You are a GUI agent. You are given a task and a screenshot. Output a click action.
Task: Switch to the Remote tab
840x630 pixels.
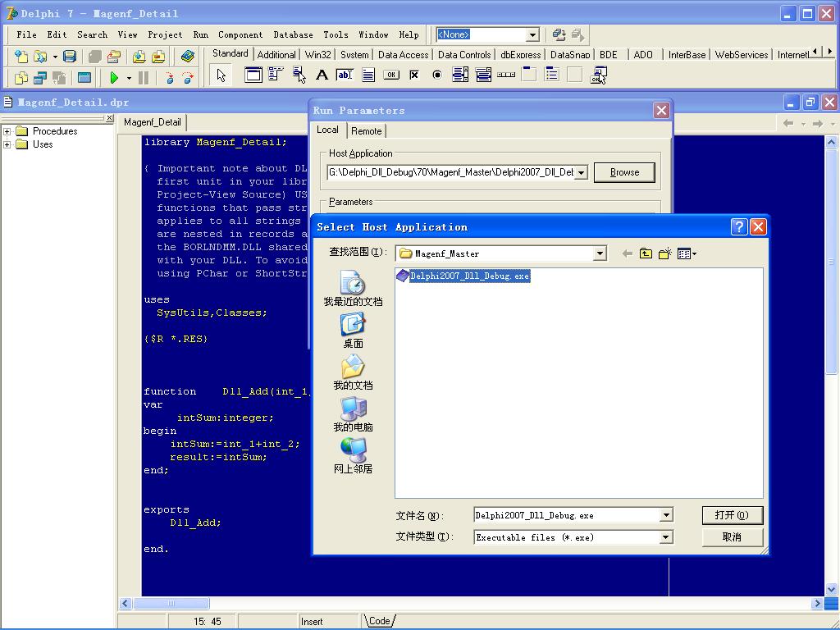(366, 131)
